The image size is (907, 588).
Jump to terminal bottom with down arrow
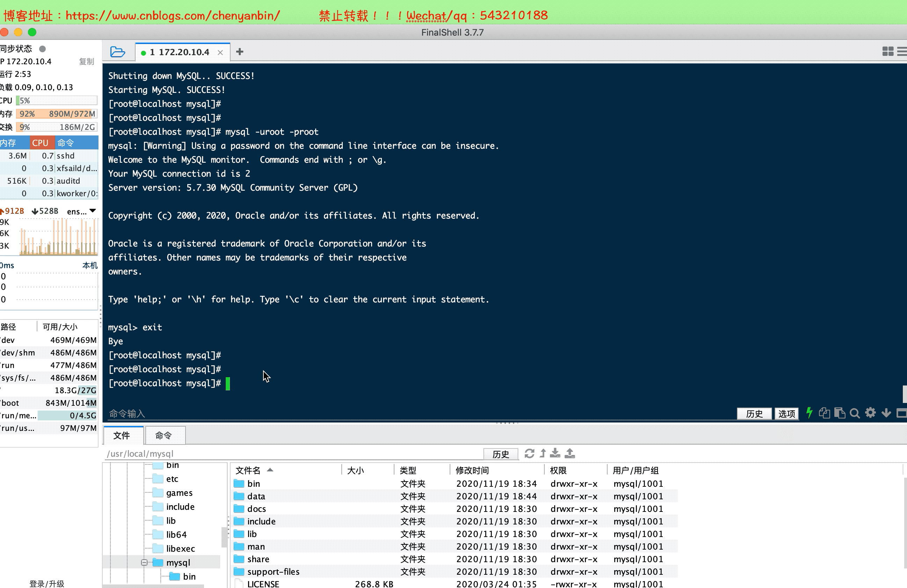[886, 413]
